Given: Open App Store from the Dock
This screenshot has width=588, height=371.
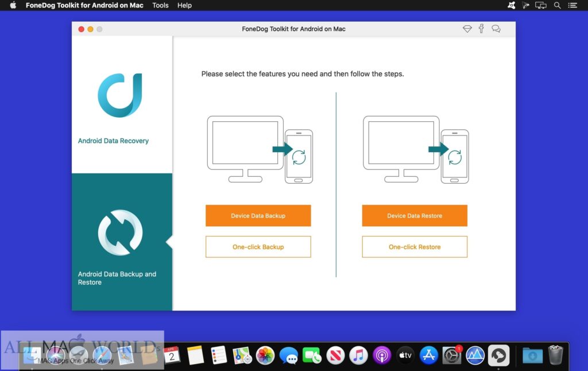Looking at the screenshot, I should (x=428, y=355).
